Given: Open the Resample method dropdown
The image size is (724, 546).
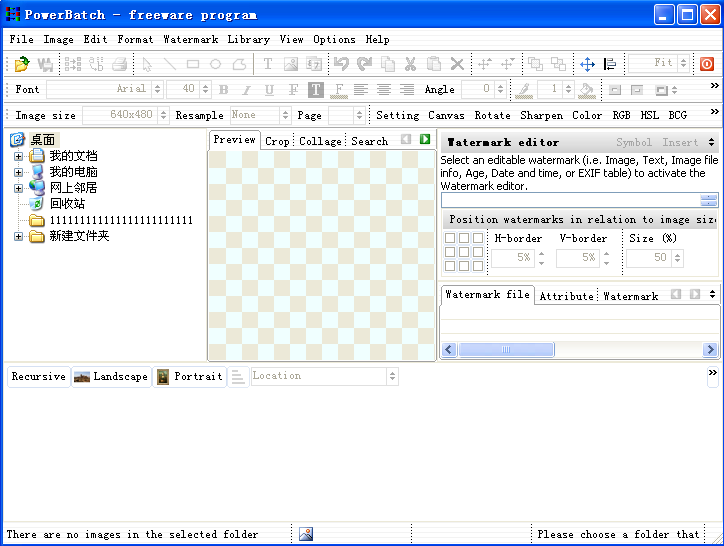Looking at the screenshot, I should [x=285, y=116].
